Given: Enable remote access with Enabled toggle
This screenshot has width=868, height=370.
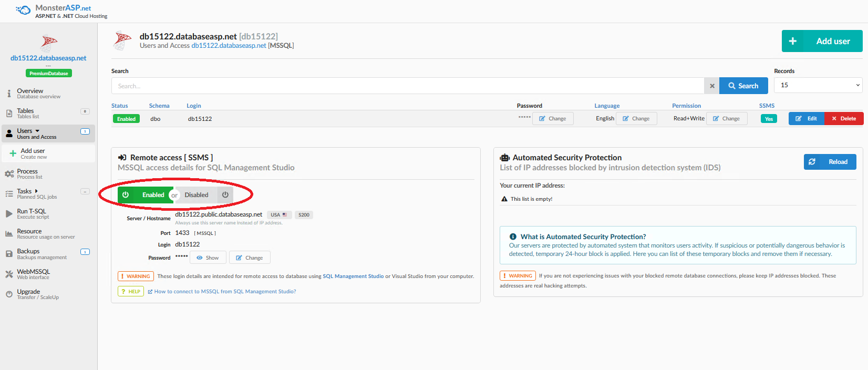Looking at the screenshot, I should [145, 195].
